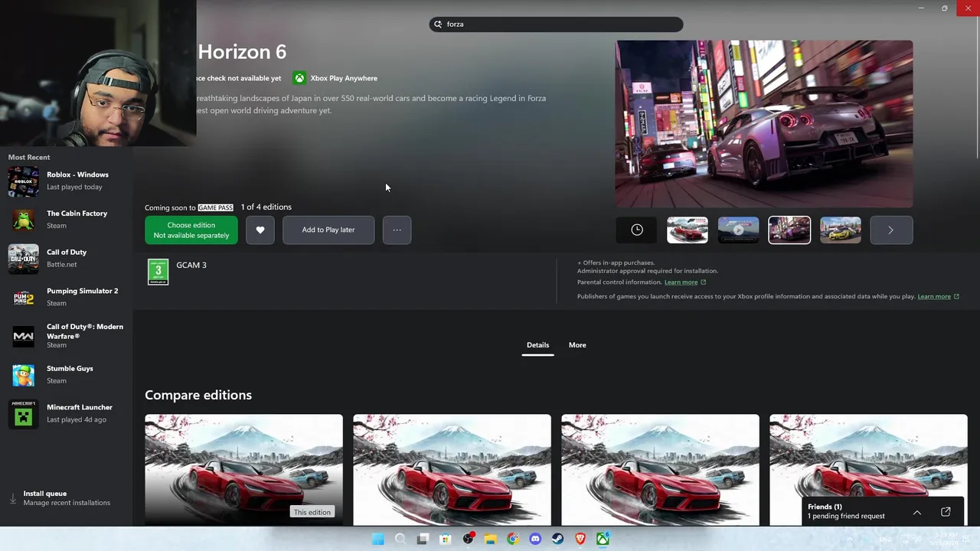Open the Task View icon on the taskbar
The height and width of the screenshot is (551, 980).
[x=423, y=540]
